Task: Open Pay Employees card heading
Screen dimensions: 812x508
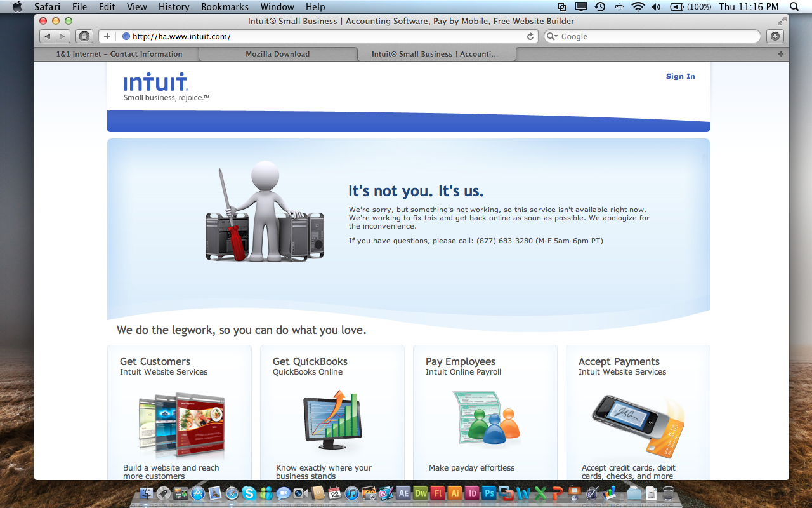Action: pos(461,361)
